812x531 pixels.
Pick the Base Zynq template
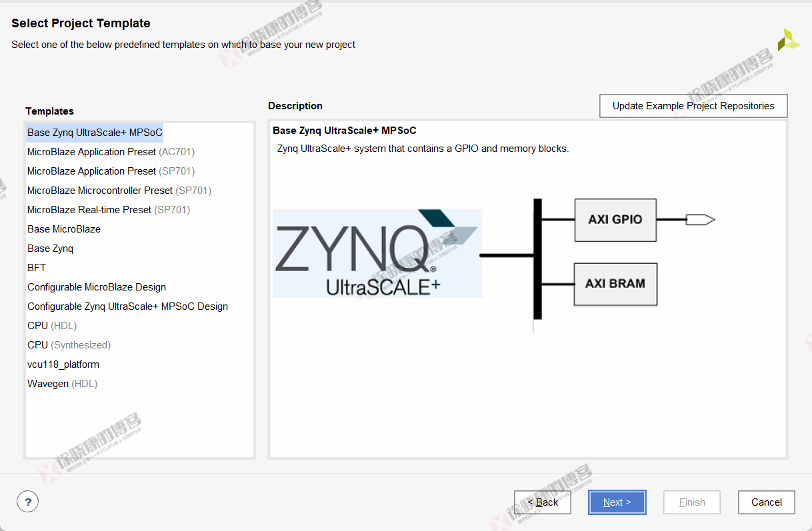coord(51,249)
